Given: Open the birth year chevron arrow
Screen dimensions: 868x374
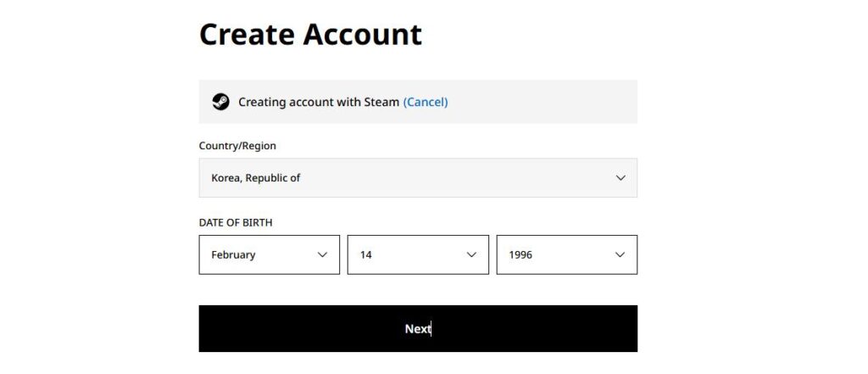Looking at the screenshot, I should point(620,254).
